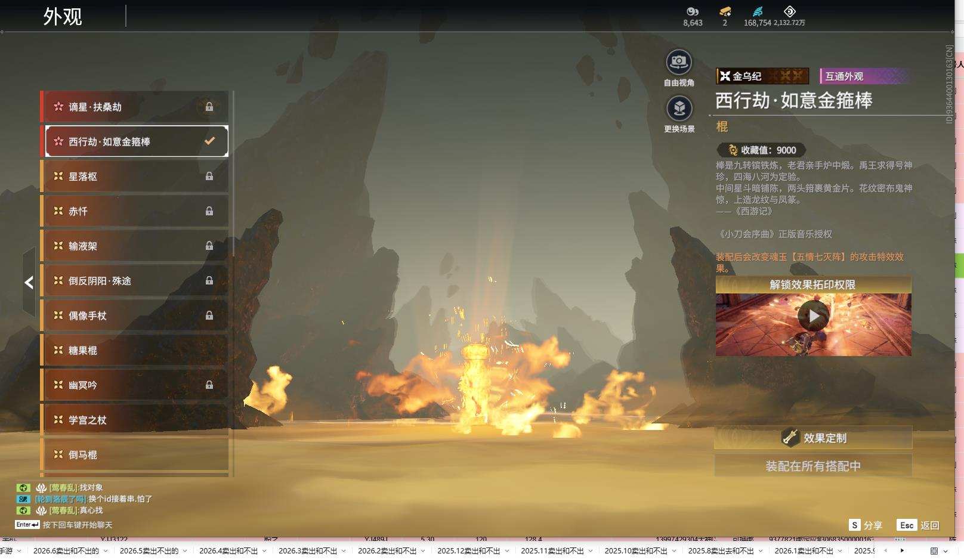The width and height of the screenshot is (964, 560).
Task: Click the change scene (更换场景) icon
Action: (679, 109)
